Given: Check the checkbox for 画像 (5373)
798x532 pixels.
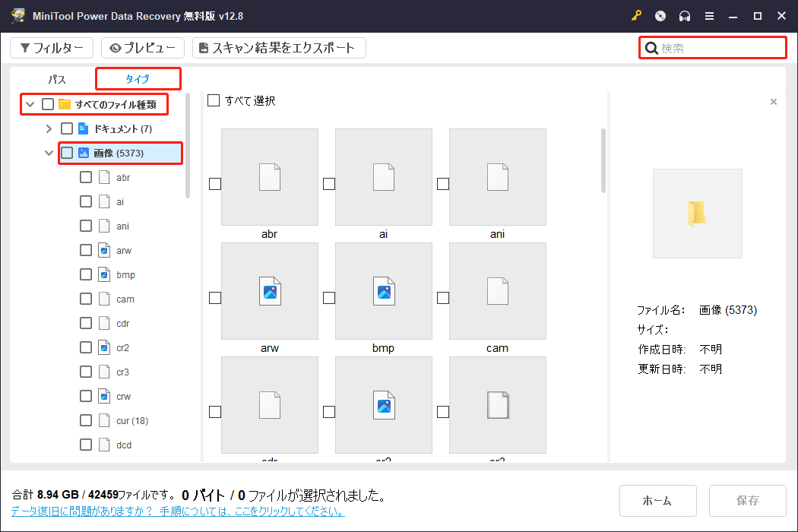Looking at the screenshot, I should pos(67,152).
